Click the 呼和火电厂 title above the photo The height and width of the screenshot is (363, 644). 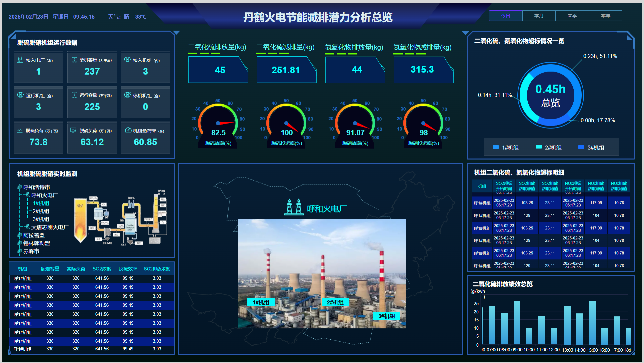pos(327,209)
